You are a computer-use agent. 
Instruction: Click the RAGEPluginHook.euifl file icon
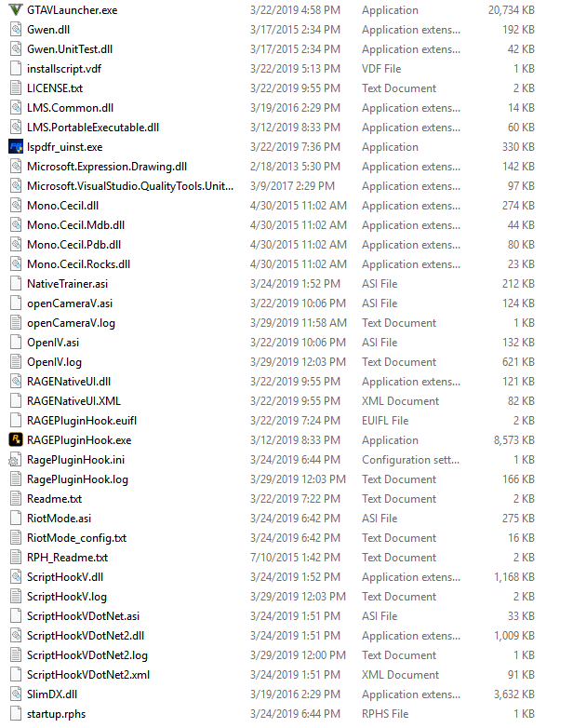[16, 421]
